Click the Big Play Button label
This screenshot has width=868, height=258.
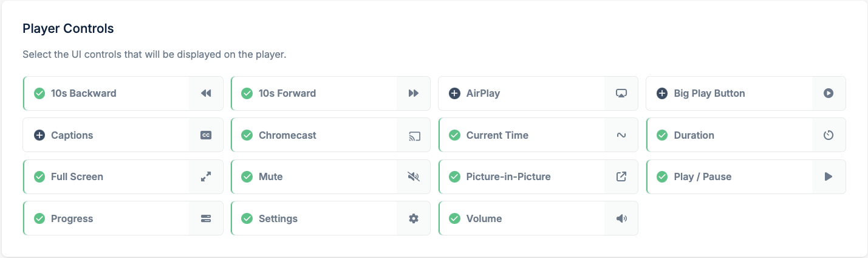click(x=709, y=93)
